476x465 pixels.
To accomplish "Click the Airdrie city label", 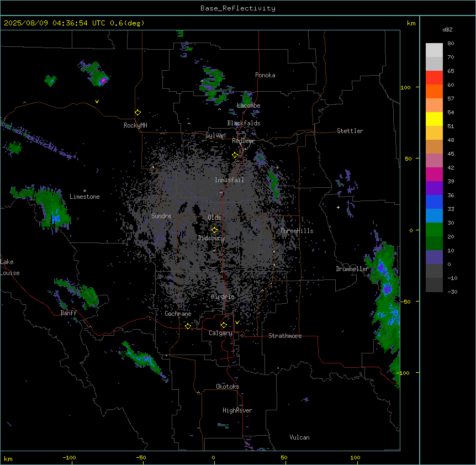I will pyautogui.click(x=223, y=297).
